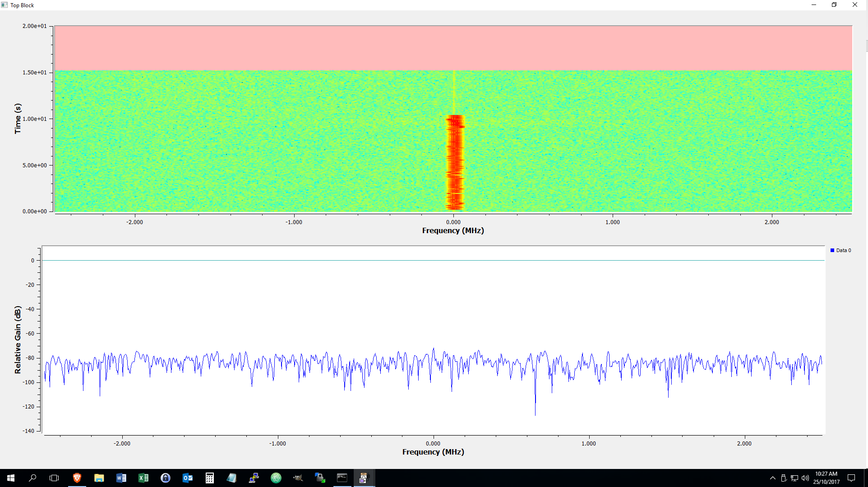Switch to the Brave browser taskbar icon
Image resolution: width=868 pixels, height=487 pixels.
pyautogui.click(x=77, y=478)
